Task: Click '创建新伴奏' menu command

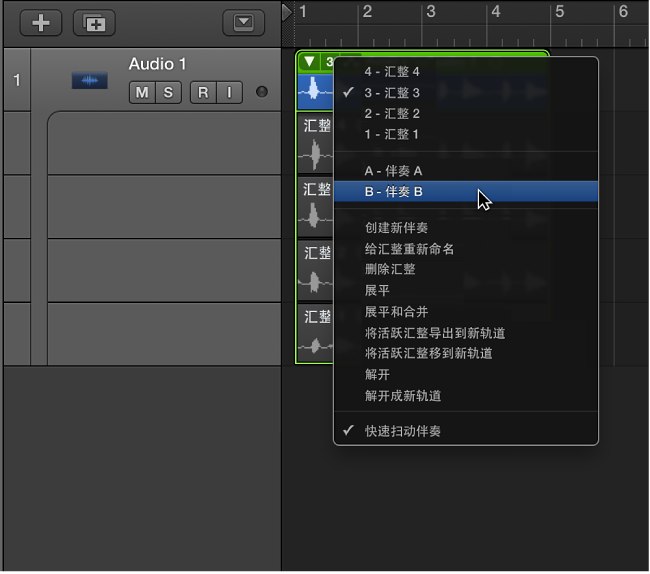Action: pyautogui.click(x=396, y=228)
